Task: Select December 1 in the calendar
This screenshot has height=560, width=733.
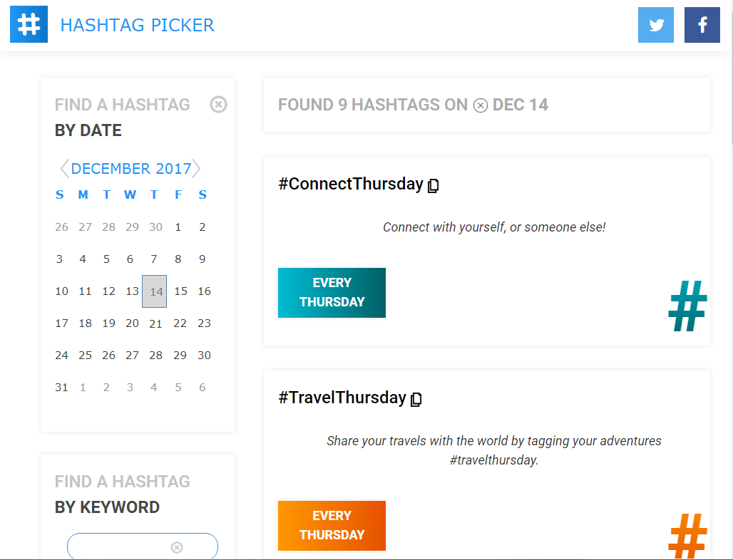Action: pyautogui.click(x=178, y=227)
